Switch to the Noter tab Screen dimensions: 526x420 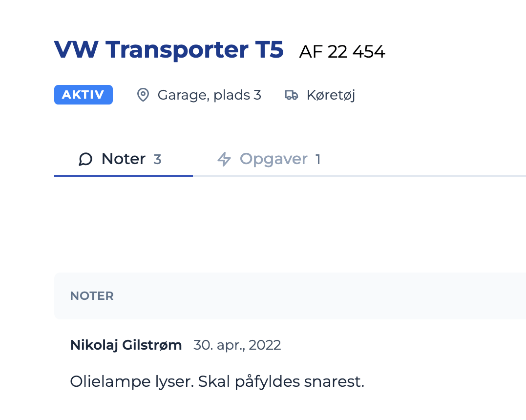[x=123, y=159]
